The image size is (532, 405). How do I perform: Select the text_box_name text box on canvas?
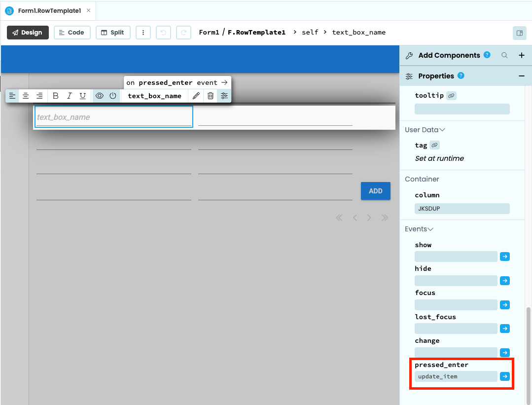[114, 117]
